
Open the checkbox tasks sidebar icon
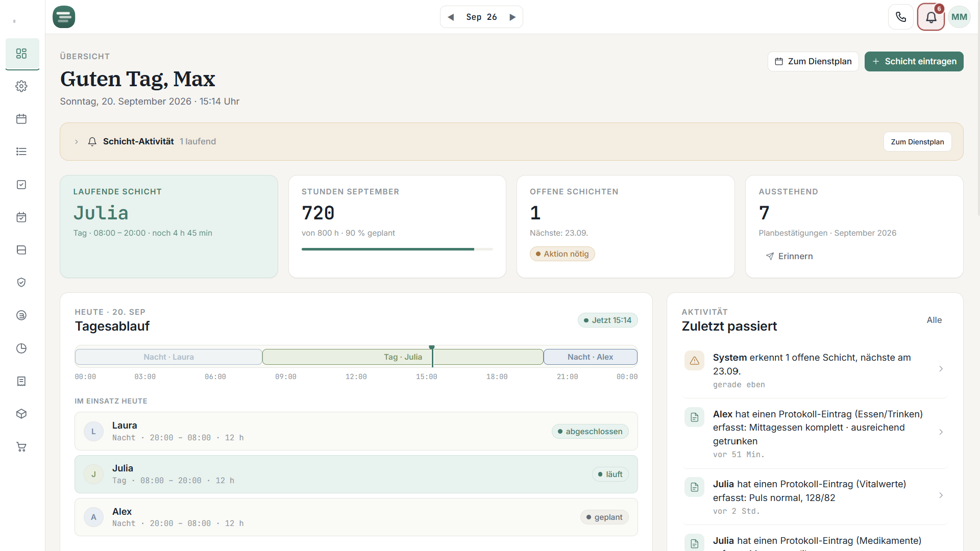tap(21, 185)
